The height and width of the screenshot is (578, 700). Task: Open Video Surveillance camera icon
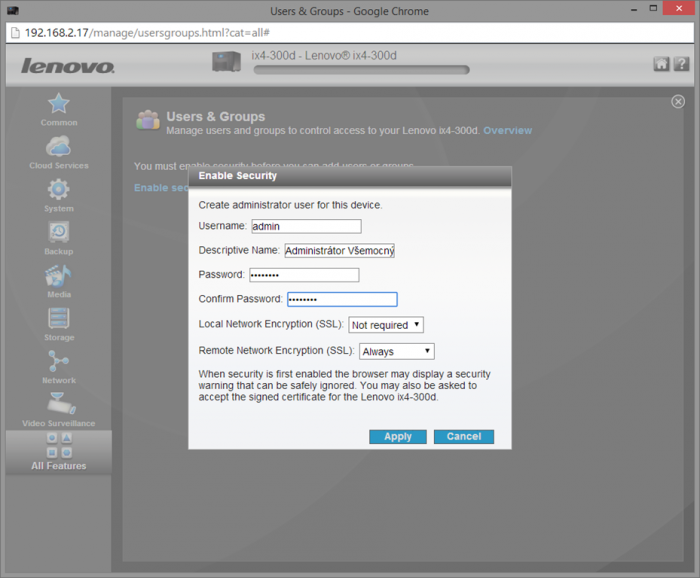click(x=58, y=405)
